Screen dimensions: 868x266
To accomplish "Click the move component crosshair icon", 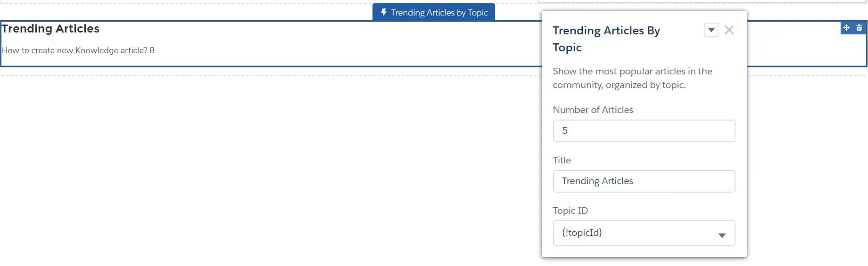I will [x=847, y=28].
